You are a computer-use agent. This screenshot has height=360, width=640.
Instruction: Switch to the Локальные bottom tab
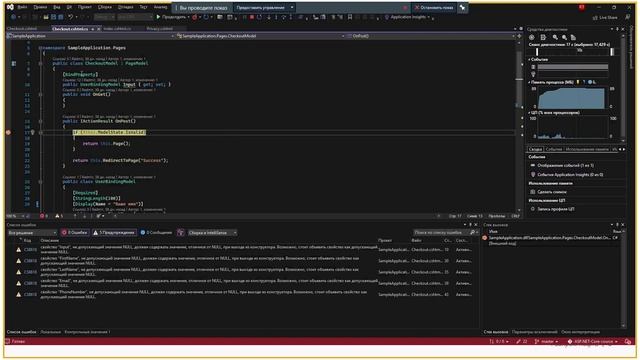(x=51, y=332)
